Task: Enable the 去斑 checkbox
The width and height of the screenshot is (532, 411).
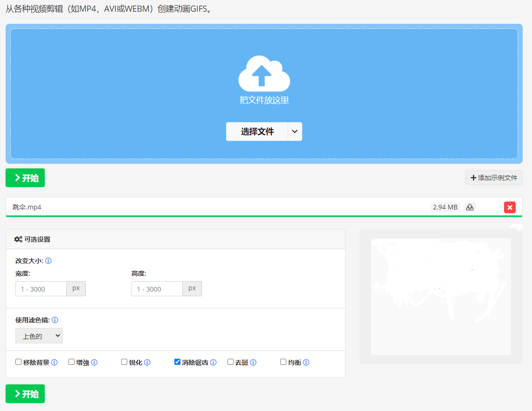Action: [x=230, y=362]
